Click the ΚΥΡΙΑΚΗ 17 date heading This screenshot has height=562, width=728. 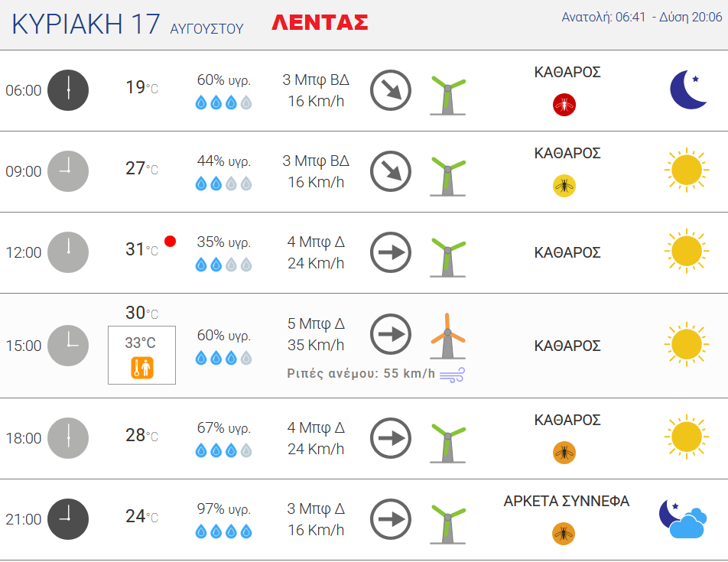pos(86,24)
